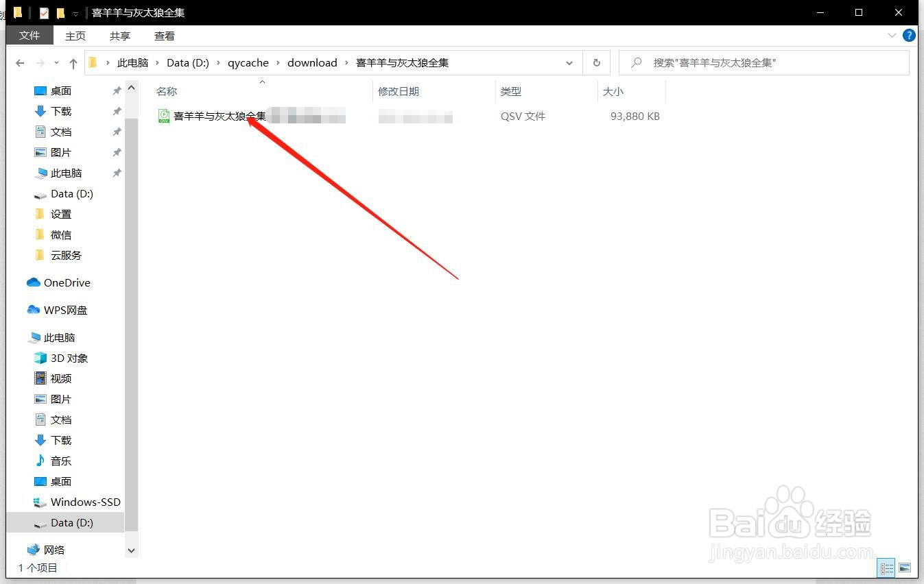
Task: Open the 设置 folder in the sidebar
Action: (61, 214)
